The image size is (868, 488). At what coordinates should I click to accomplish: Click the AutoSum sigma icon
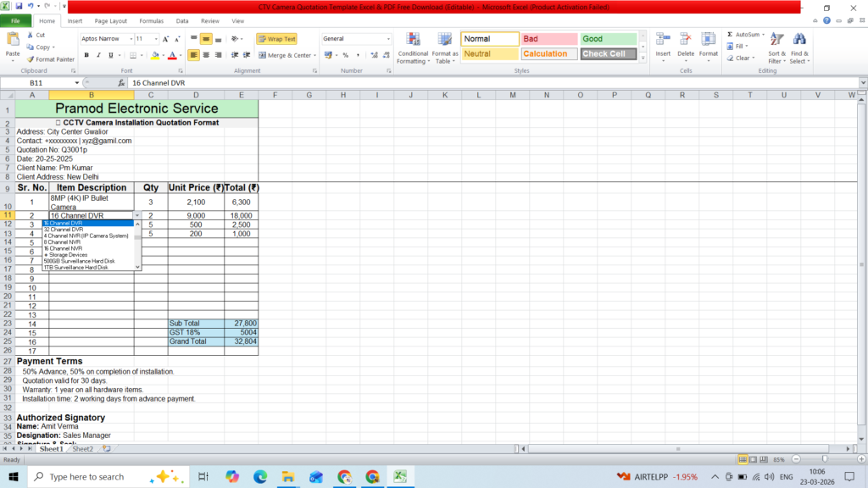click(730, 34)
